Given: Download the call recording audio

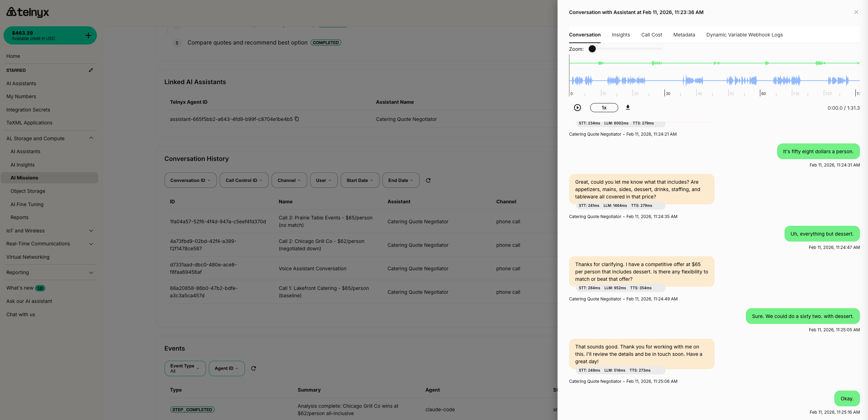Looking at the screenshot, I should (628, 107).
